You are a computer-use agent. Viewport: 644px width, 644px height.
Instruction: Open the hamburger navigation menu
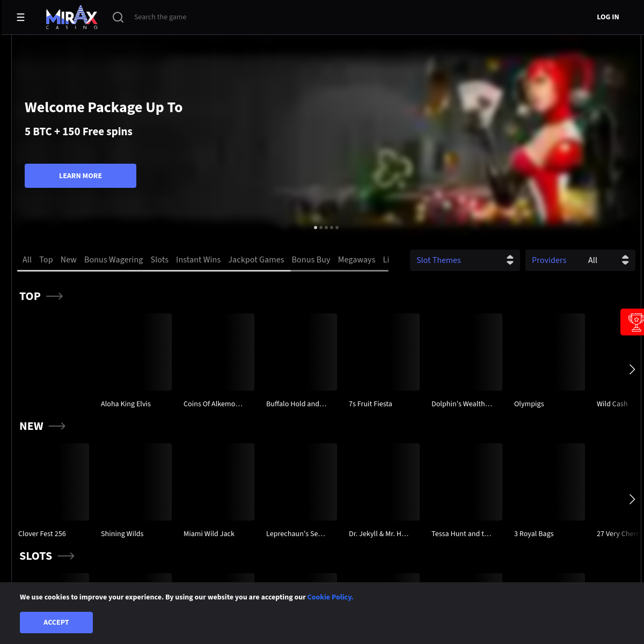[x=20, y=17]
